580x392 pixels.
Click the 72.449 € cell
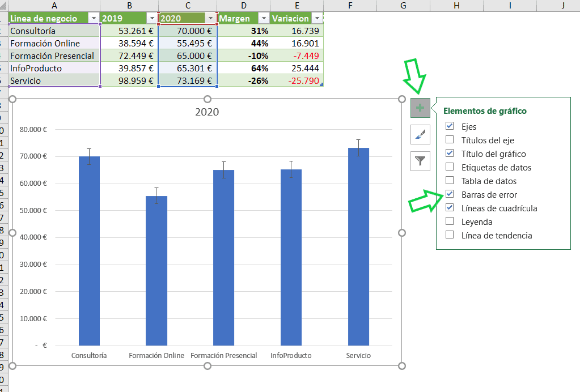click(129, 56)
